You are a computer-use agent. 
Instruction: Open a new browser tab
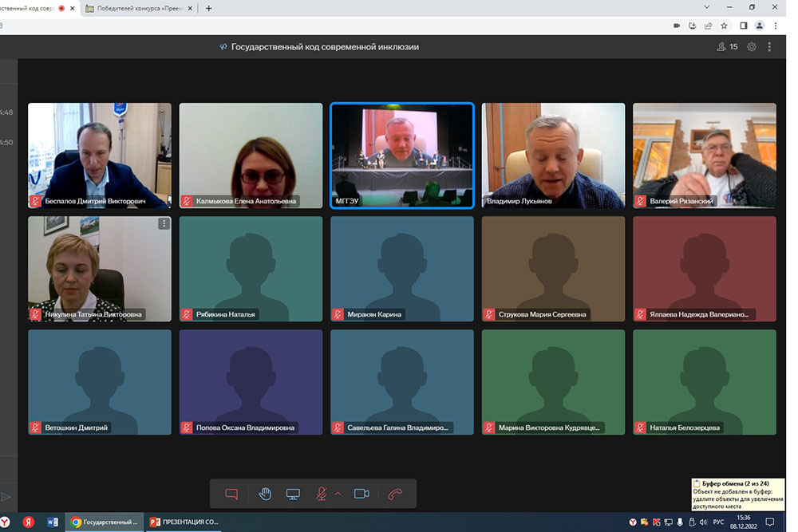click(209, 8)
